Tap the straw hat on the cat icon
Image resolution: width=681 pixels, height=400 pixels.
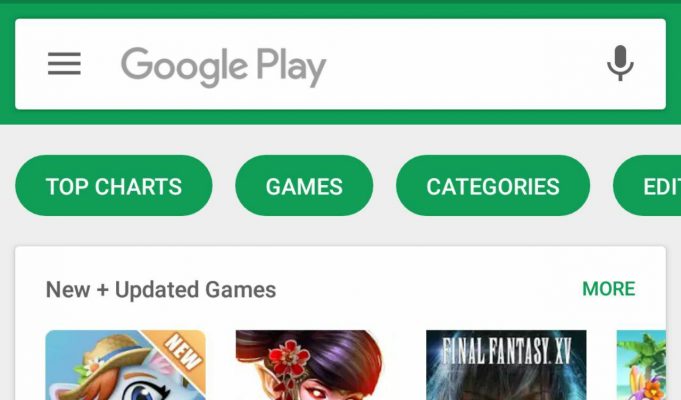(x=114, y=354)
